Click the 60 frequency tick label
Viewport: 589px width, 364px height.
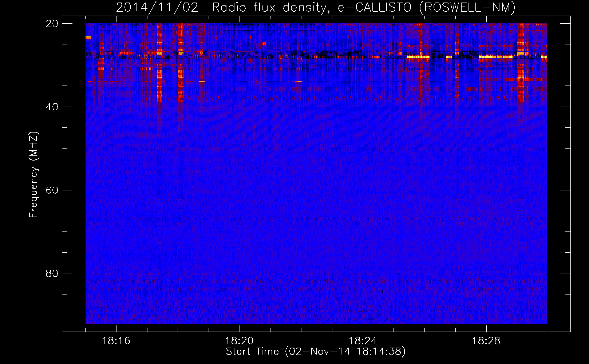coord(52,190)
